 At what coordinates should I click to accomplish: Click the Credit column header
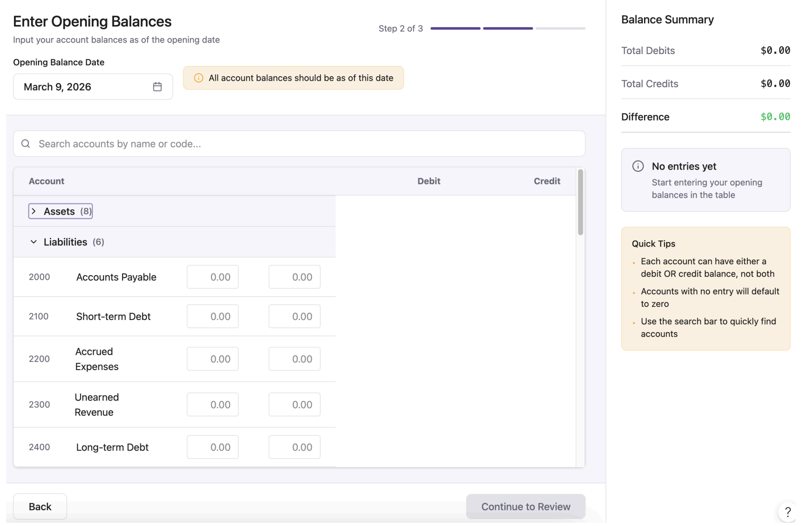[x=547, y=181]
